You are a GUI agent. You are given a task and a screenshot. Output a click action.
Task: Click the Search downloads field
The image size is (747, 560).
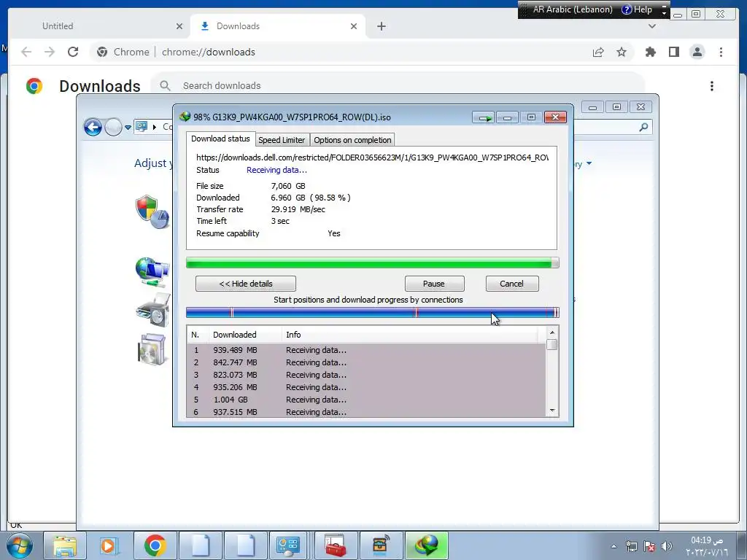coord(398,86)
